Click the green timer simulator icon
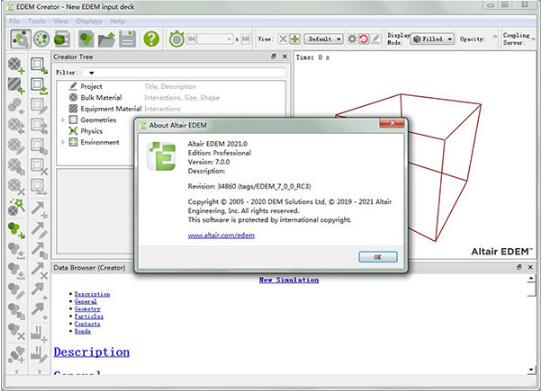This screenshot has height=391, width=542. [177, 39]
